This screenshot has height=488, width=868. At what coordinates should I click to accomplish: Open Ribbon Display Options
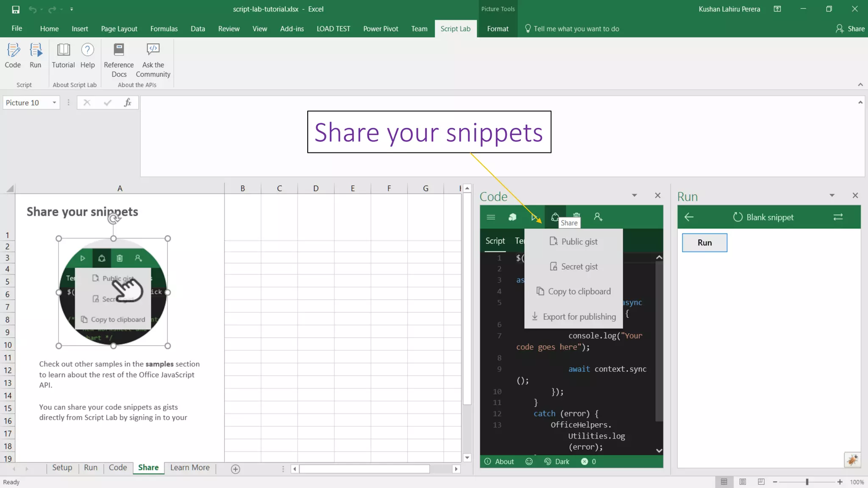click(777, 9)
